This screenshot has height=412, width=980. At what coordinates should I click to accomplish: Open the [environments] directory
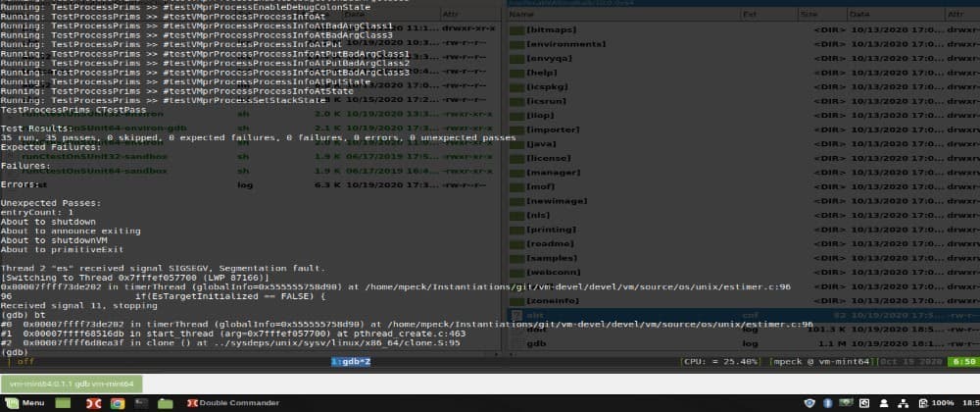565,44
